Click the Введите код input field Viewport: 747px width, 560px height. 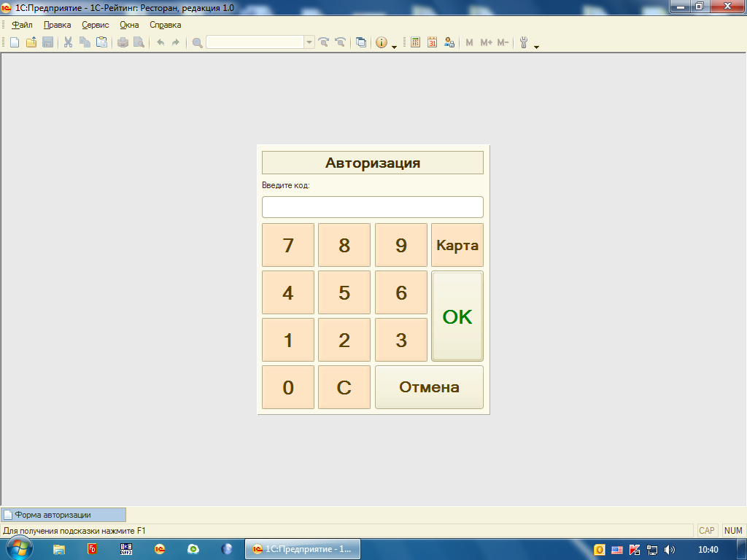pyautogui.click(x=372, y=207)
